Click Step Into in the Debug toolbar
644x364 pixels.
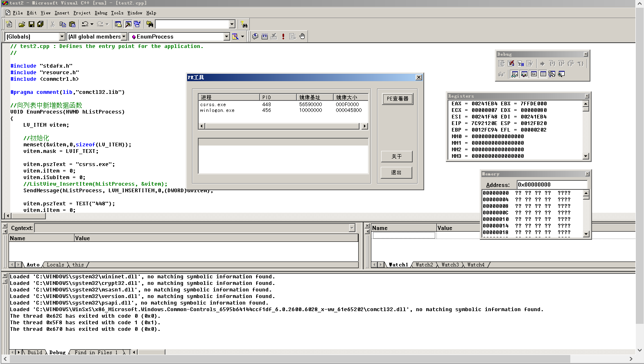coord(552,64)
